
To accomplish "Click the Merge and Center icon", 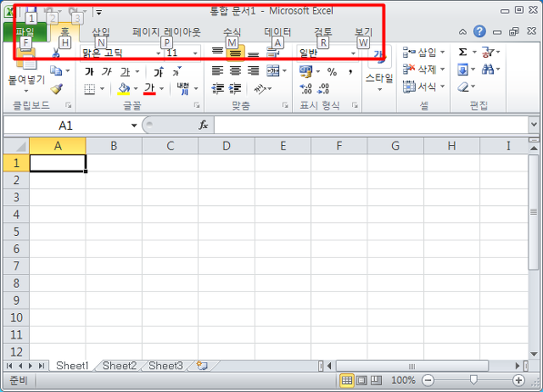I will 273,71.
